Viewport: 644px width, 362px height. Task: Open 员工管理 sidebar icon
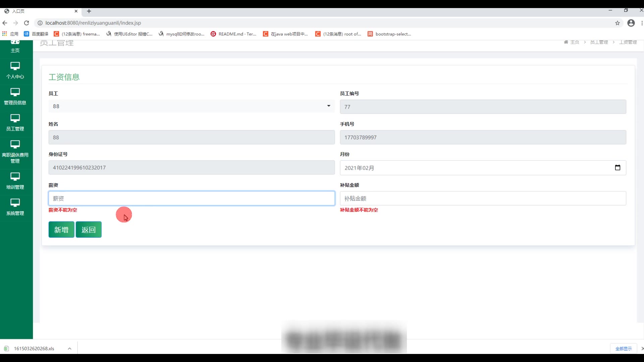tap(15, 118)
